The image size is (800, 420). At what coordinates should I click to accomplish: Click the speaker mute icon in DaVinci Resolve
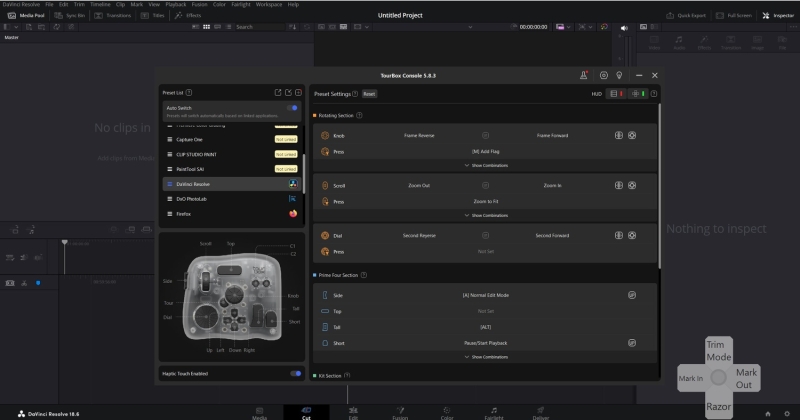click(623, 28)
